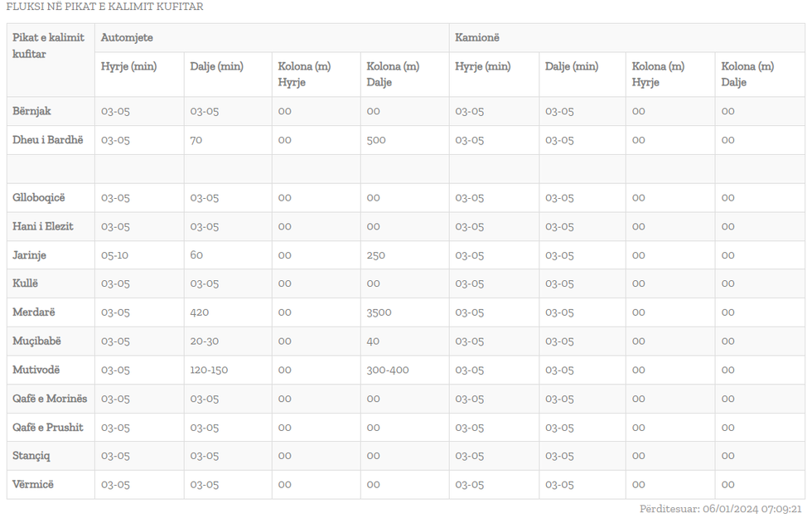Select the Mutivodë 120-150 exit time cell
The height and width of the screenshot is (518, 812).
coord(209,370)
